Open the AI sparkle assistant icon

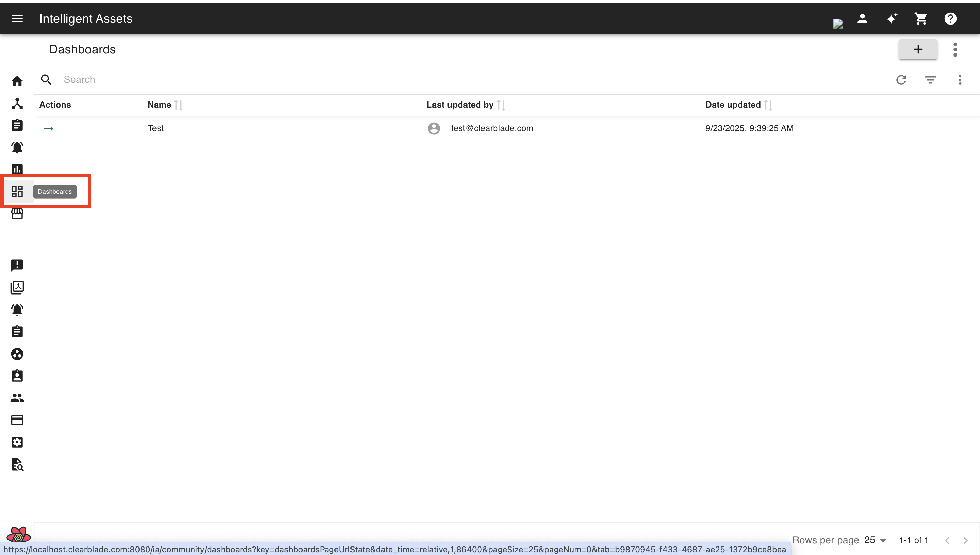[891, 19]
